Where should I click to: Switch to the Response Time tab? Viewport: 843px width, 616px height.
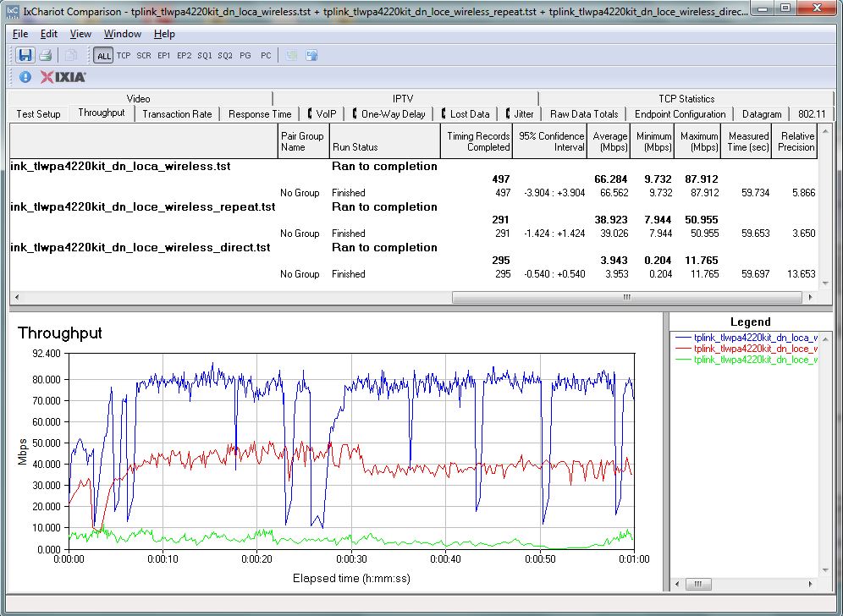coord(260,114)
